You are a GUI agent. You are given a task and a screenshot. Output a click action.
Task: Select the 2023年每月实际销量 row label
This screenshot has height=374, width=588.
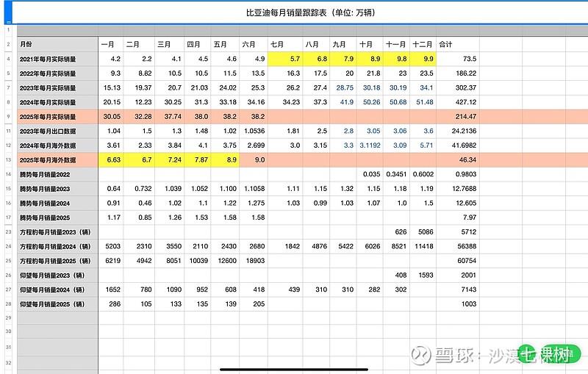click(x=57, y=87)
